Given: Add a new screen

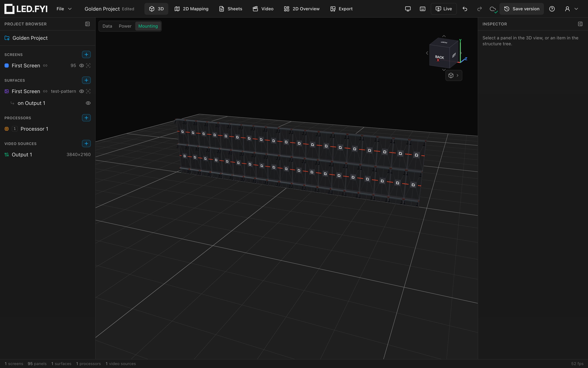Looking at the screenshot, I should (86, 54).
